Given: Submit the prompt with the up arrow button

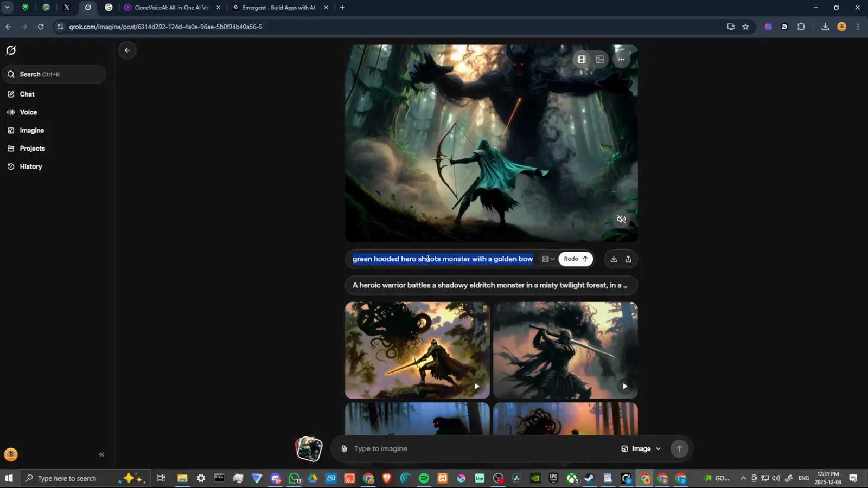Looking at the screenshot, I should pyautogui.click(x=679, y=449).
